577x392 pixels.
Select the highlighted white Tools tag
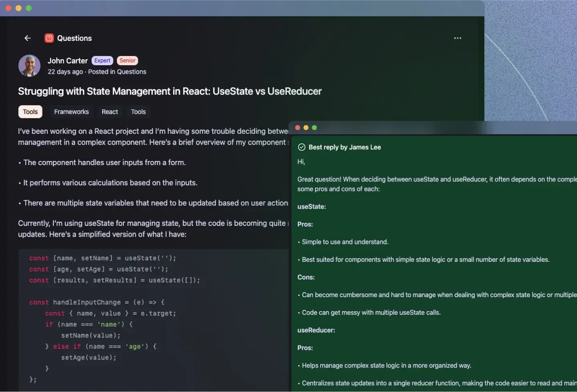point(30,112)
